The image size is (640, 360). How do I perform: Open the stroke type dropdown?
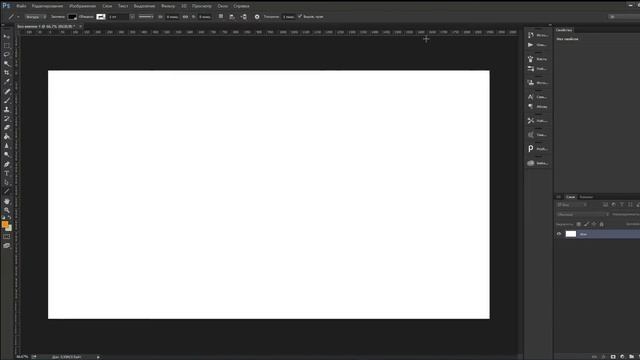[x=146, y=17]
